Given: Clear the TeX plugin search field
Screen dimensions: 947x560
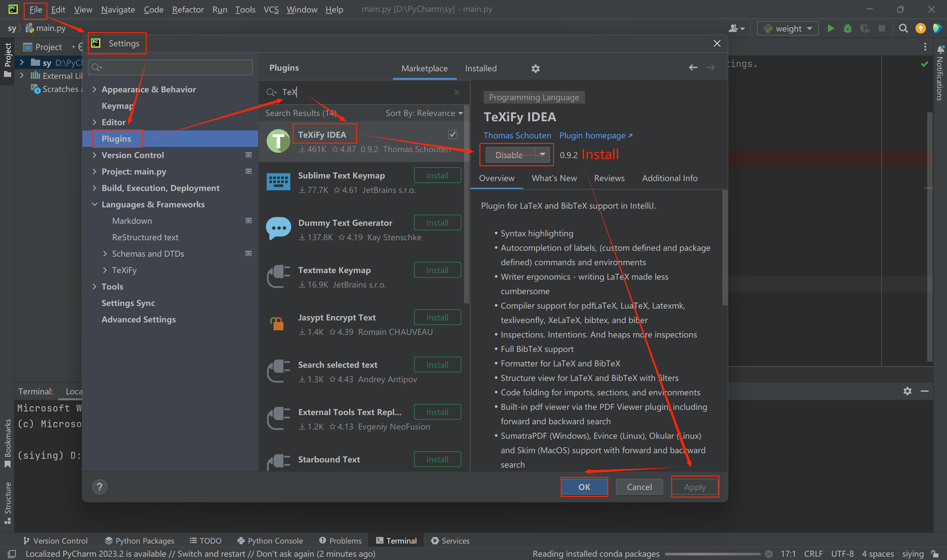Looking at the screenshot, I should (456, 92).
